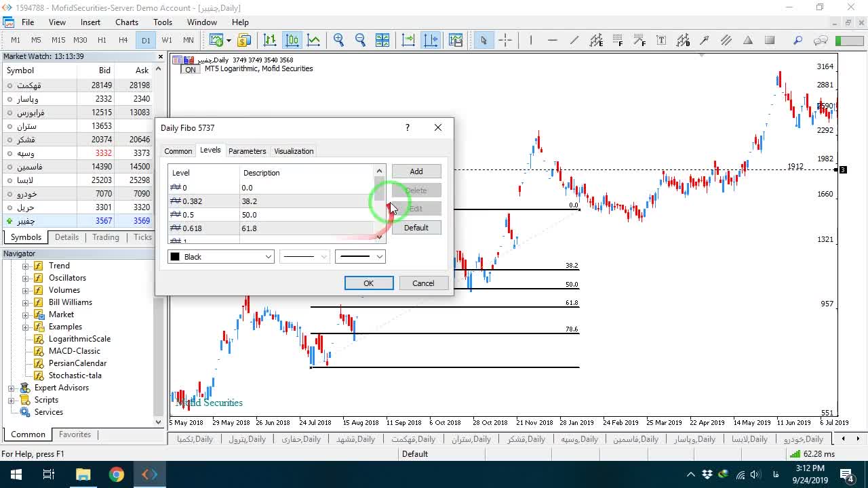Activate the D1 timeframe button
This screenshot has width=868, height=488.
(146, 40)
